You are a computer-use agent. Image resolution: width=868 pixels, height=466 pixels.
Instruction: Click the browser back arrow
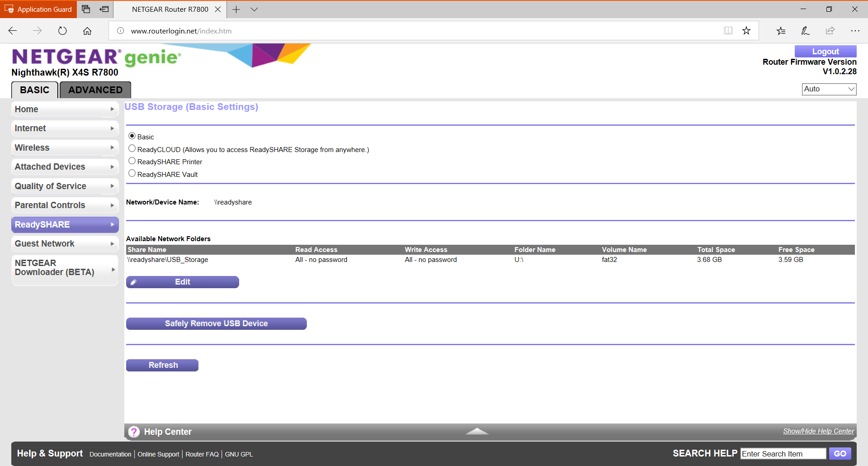pyautogui.click(x=13, y=31)
